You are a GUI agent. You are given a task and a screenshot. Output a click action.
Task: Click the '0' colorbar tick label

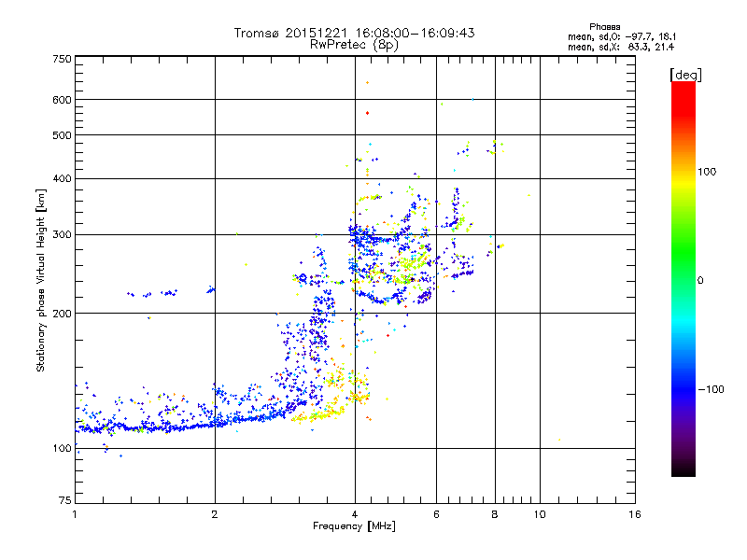click(700, 281)
